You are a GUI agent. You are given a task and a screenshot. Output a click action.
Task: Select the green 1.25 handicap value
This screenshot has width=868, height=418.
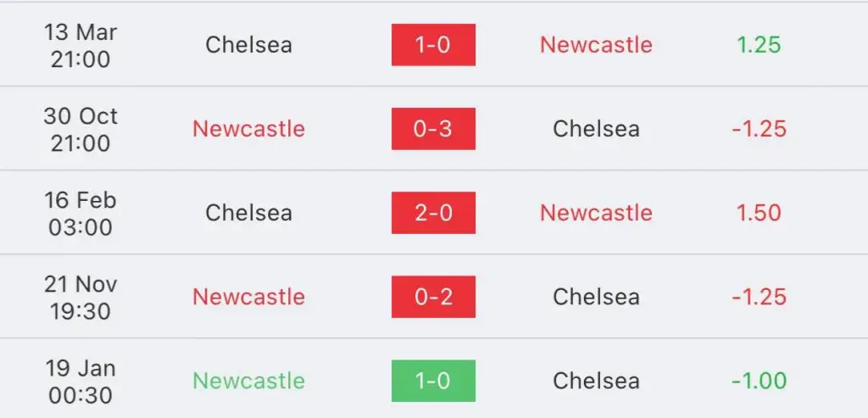pyautogui.click(x=759, y=45)
